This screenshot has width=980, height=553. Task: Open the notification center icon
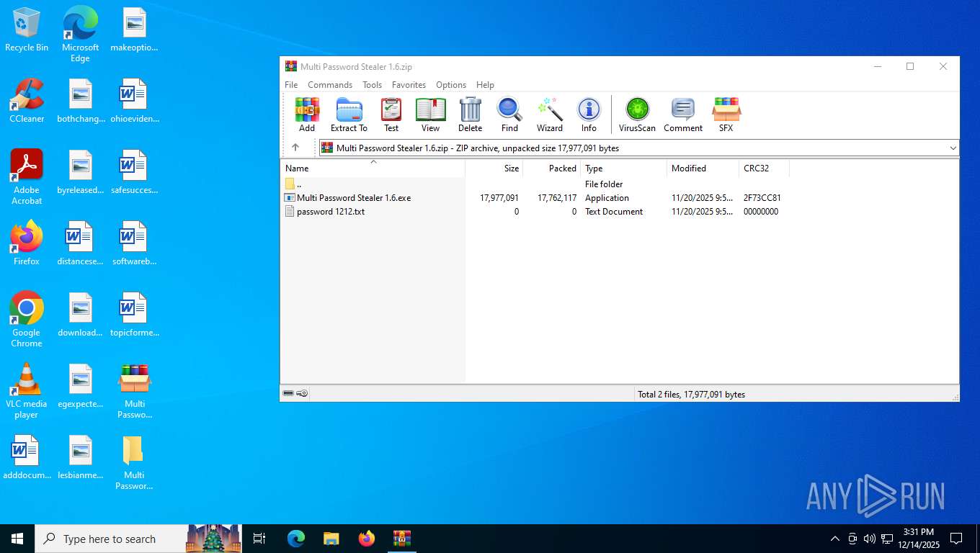(x=956, y=539)
